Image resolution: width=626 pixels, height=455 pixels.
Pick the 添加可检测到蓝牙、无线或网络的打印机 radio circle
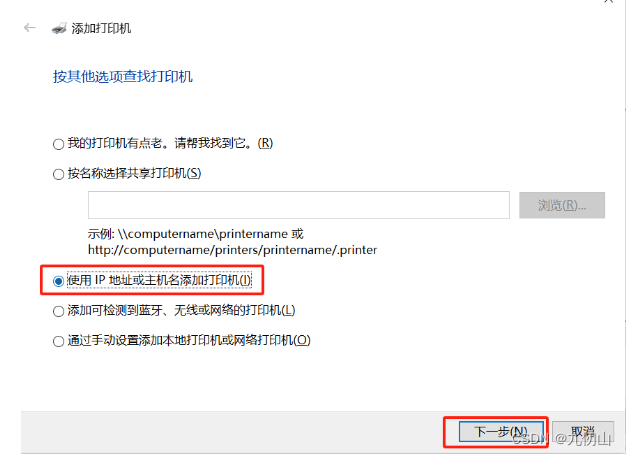[x=58, y=311]
